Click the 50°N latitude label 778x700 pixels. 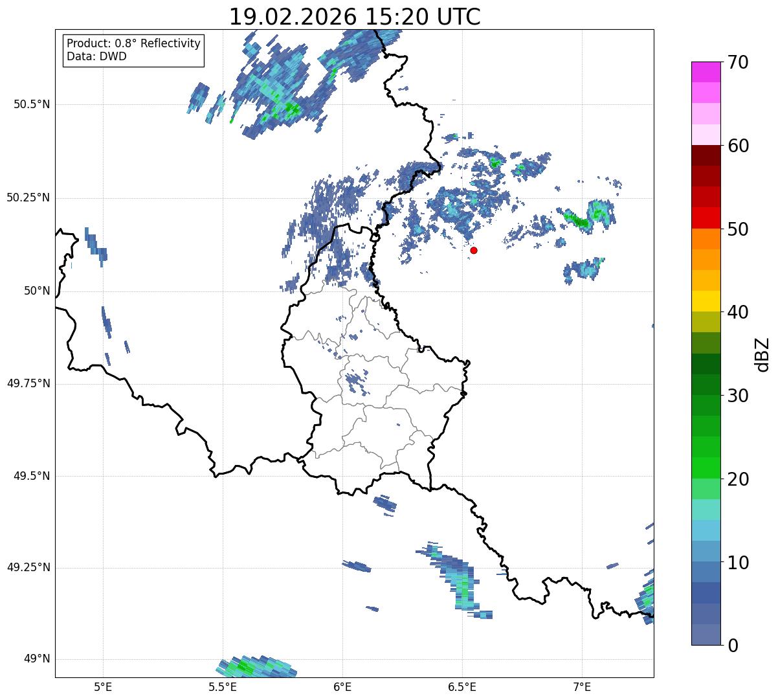coord(37,291)
